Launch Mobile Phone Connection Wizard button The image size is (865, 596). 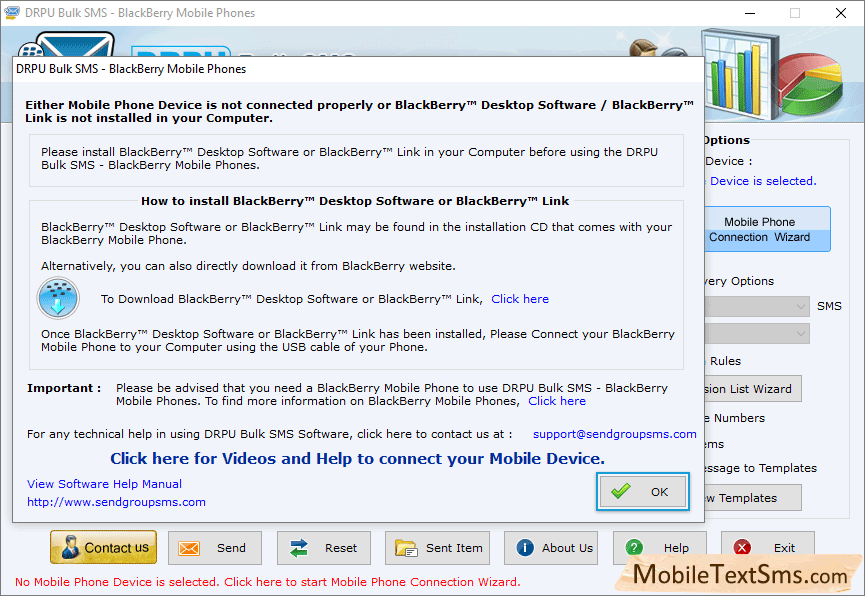[x=767, y=229]
